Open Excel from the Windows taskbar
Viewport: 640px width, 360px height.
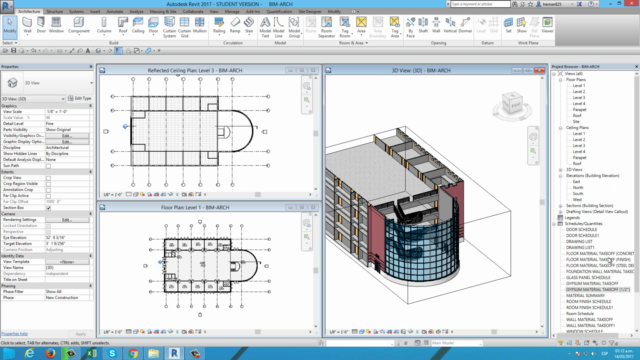click(91, 353)
